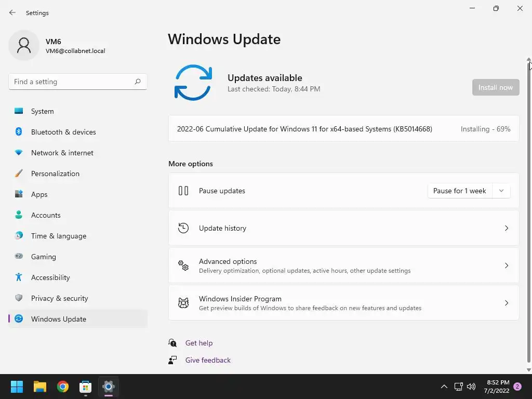532x399 pixels.
Task: Click the Installing - 69% status
Action: click(x=485, y=129)
